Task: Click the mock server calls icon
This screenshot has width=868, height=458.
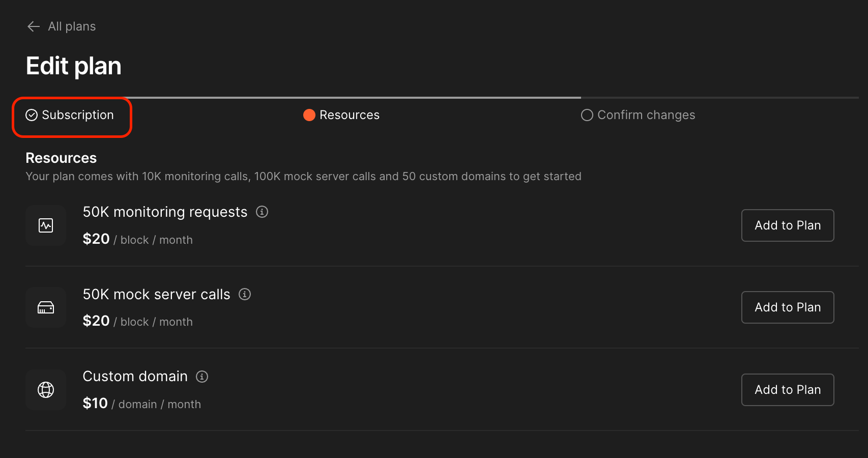Action: click(x=46, y=307)
